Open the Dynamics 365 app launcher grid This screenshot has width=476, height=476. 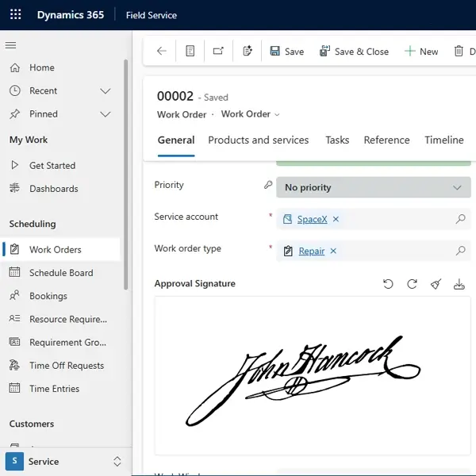pyautogui.click(x=16, y=14)
